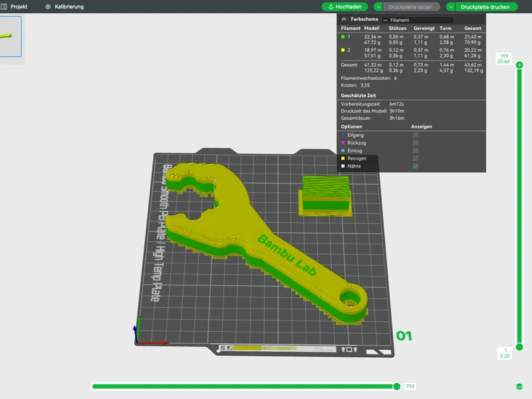Screen dimensions: 532x399
Task: Open dropdown arrow beside Druckplatte drucken
Action: [451, 7]
